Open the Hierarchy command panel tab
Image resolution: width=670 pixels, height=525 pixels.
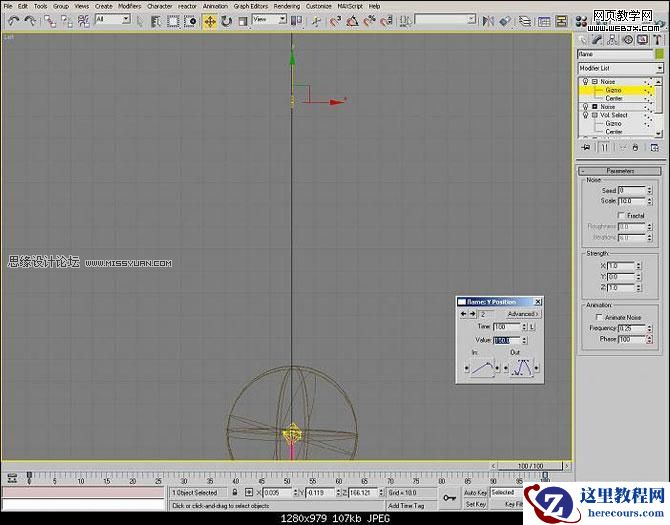tap(613, 40)
